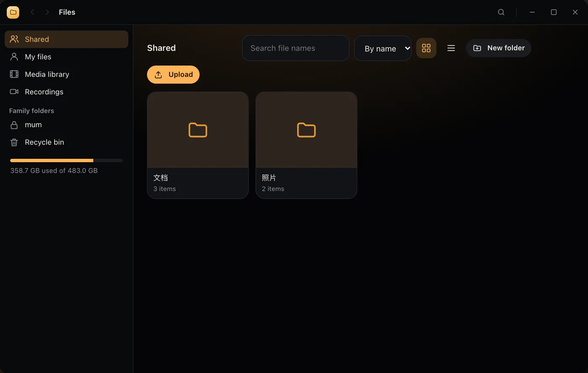Open the 文档 folder thumbnail
The image size is (588, 373).
[198, 130]
